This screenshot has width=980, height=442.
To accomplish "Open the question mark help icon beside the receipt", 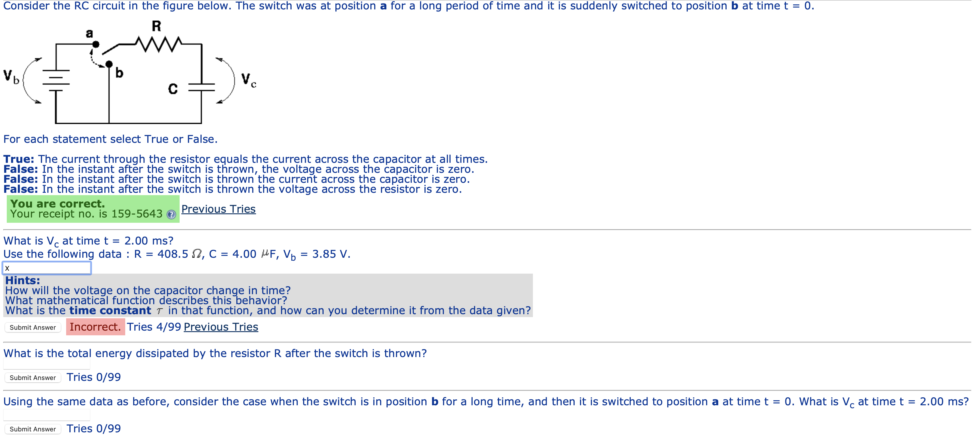I will coord(172,215).
